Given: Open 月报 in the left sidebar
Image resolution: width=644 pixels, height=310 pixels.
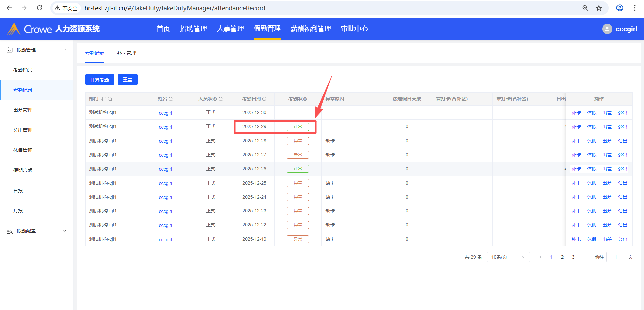Looking at the screenshot, I should click(x=18, y=211).
